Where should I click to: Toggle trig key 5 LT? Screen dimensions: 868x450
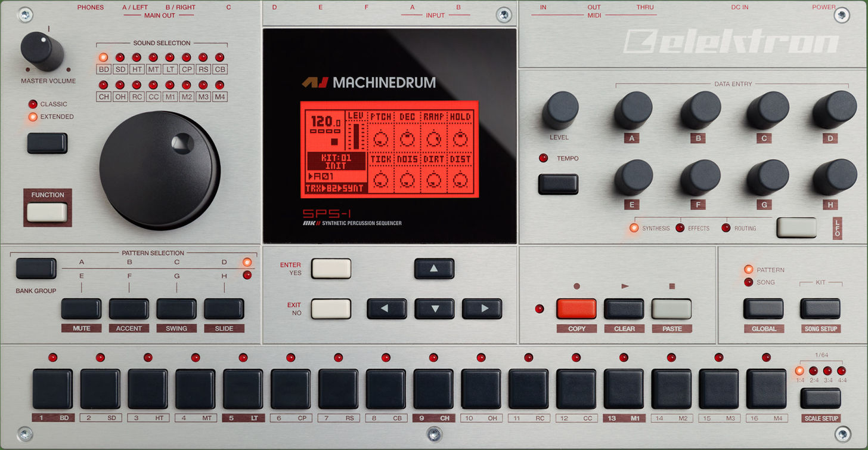pyautogui.click(x=243, y=389)
